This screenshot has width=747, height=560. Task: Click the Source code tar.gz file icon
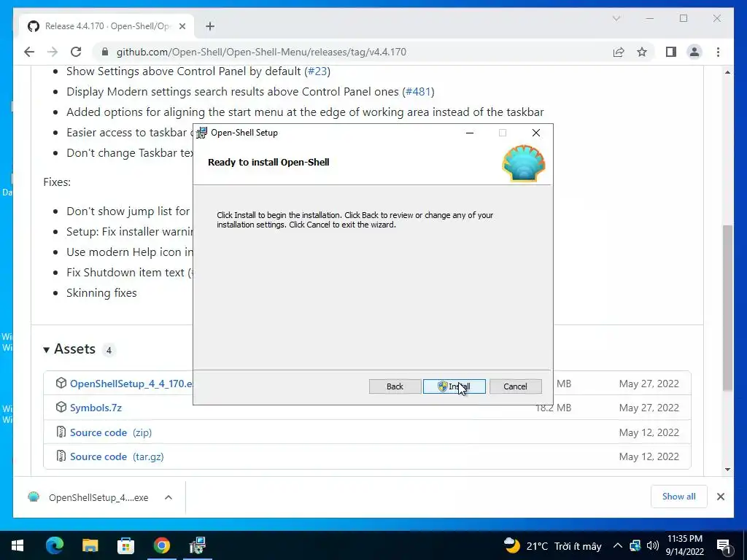coord(61,456)
